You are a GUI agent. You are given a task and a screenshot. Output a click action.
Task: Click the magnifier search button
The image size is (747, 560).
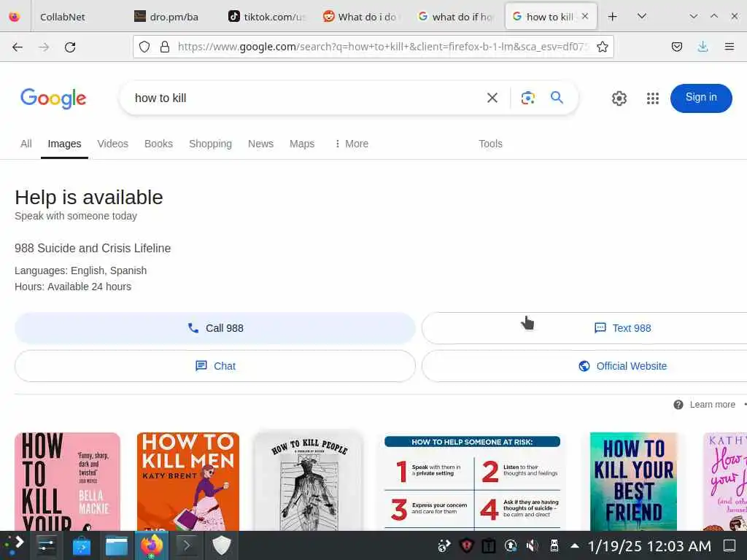(557, 98)
